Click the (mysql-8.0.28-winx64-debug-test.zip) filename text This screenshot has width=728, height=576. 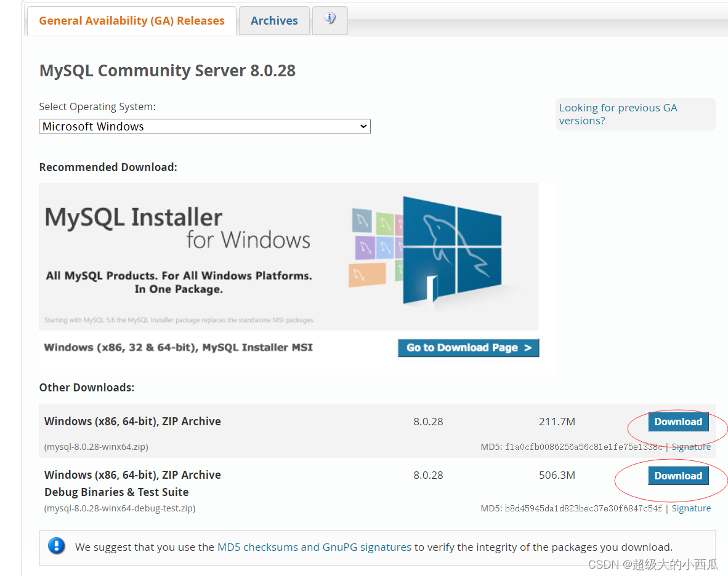click(119, 508)
